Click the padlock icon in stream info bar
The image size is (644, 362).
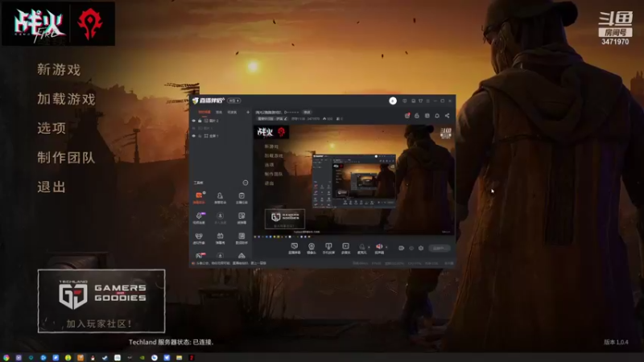(x=417, y=116)
